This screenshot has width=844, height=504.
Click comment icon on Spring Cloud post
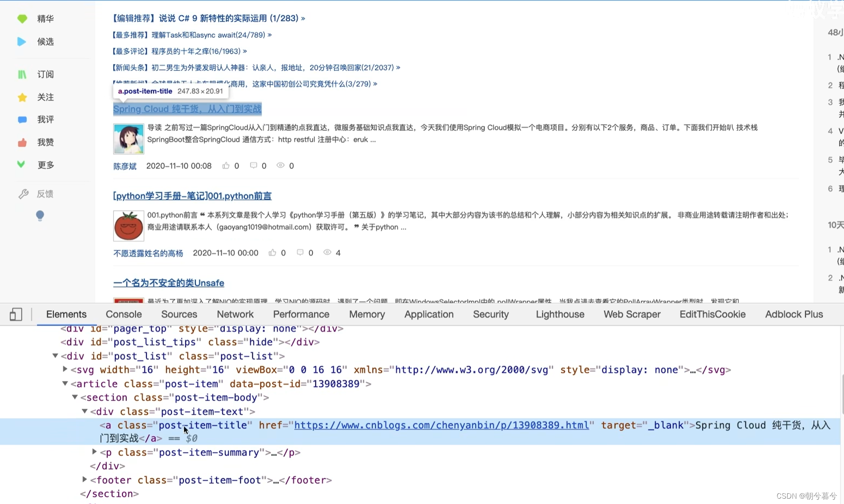(253, 165)
